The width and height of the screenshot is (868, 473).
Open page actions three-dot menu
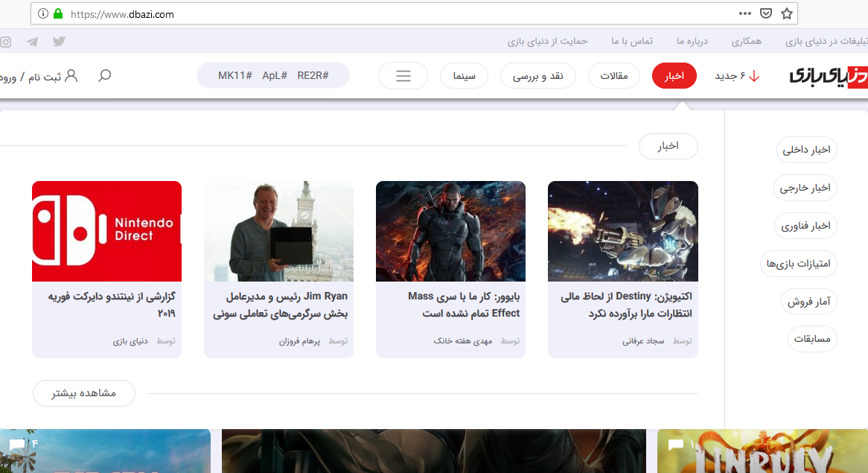745,13
